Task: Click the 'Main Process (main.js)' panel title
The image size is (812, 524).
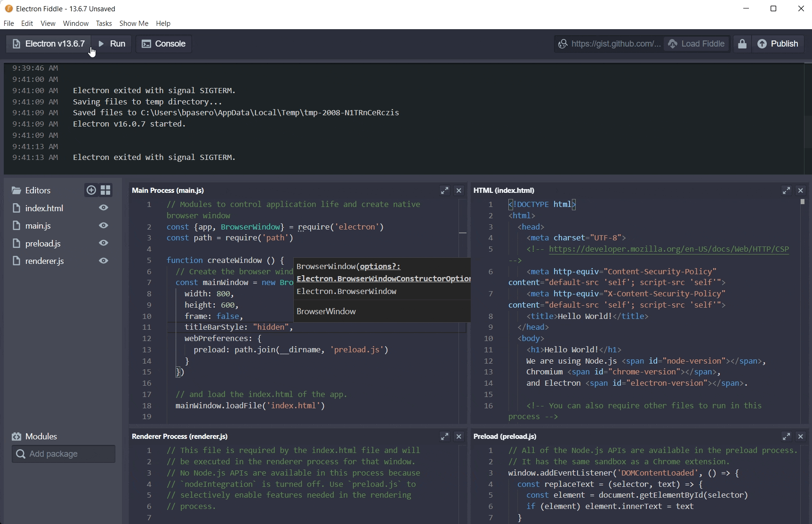Action: pos(168,191)
